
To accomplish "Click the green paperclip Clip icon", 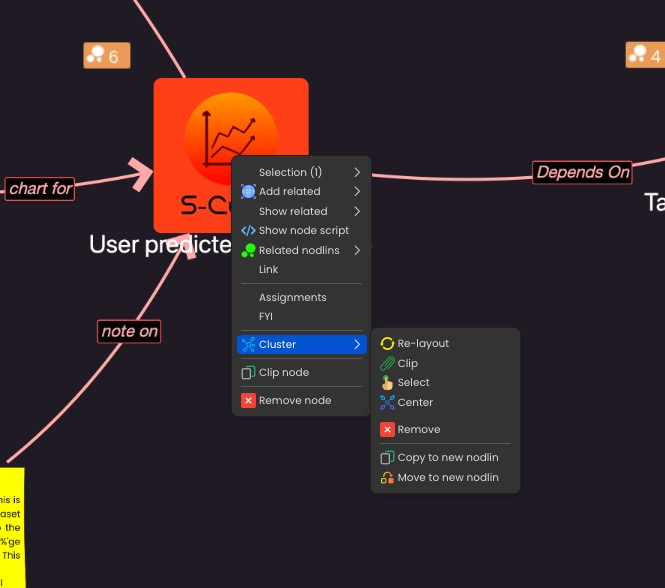I will pos(388,364).
